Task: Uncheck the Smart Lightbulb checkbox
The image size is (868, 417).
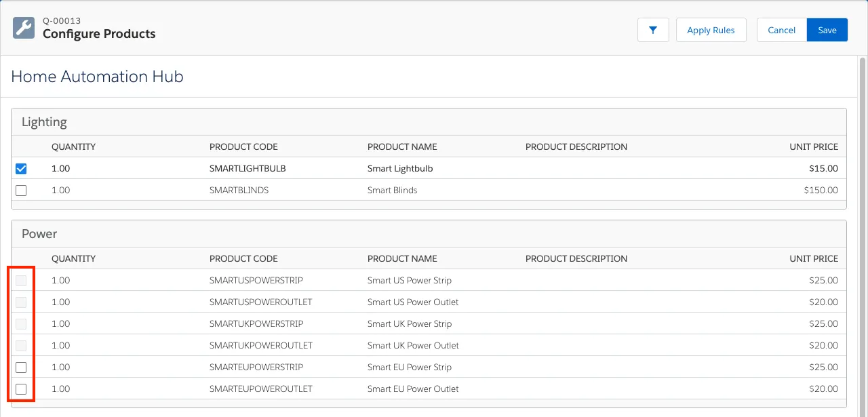Action: tap(21, 169)
